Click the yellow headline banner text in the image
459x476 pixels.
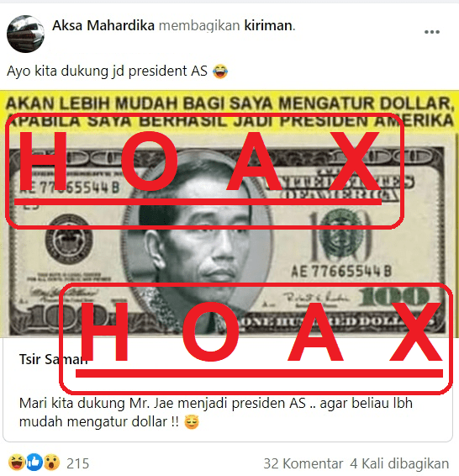[229, 112]
